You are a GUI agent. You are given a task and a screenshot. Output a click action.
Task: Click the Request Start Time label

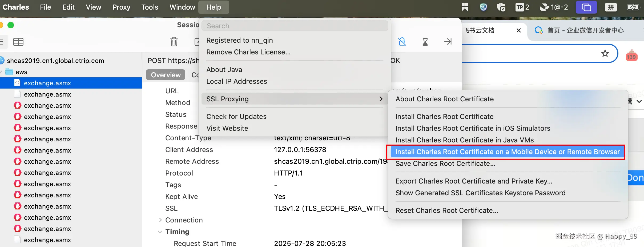[205, 243]
